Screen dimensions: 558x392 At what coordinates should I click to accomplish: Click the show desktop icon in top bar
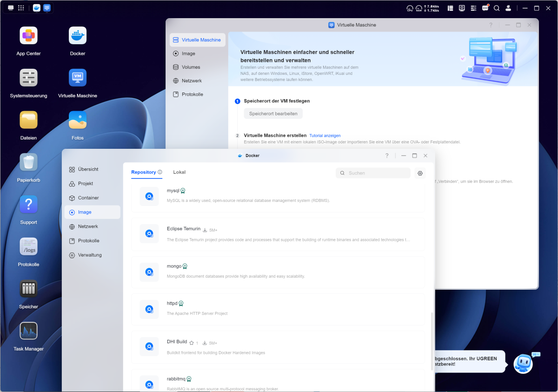click(x=11, y=8)
